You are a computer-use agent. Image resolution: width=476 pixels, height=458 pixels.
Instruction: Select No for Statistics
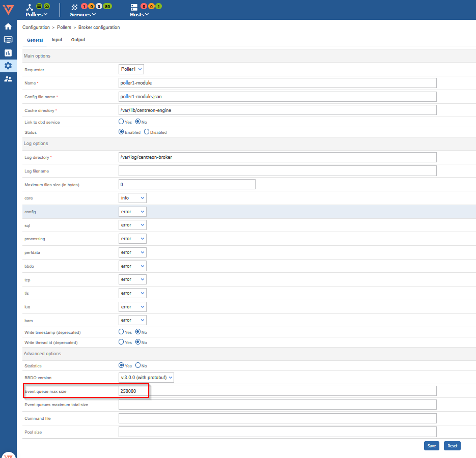(x=138, y=365)
